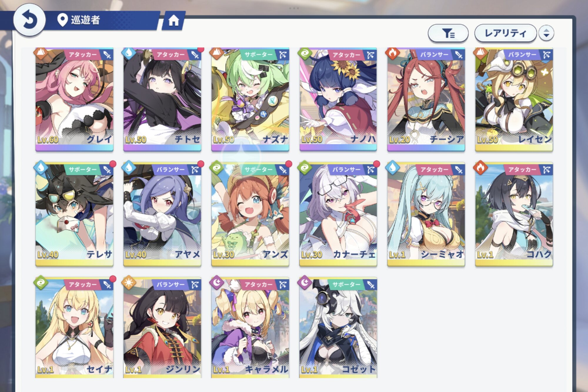Select the グレイ Lv.60 character card

coord(74,100)
